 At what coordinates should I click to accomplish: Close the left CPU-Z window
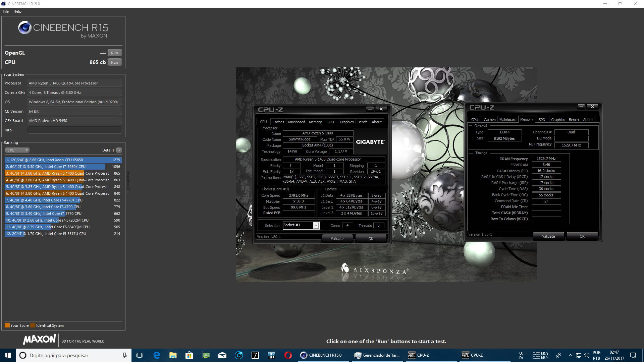point(381,109)
